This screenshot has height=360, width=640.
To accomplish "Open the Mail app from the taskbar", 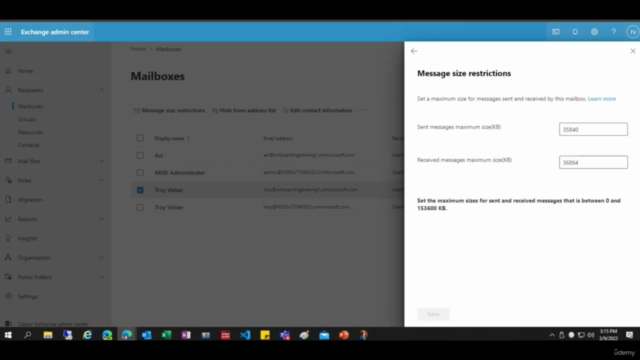I will [x=324, y=335].
